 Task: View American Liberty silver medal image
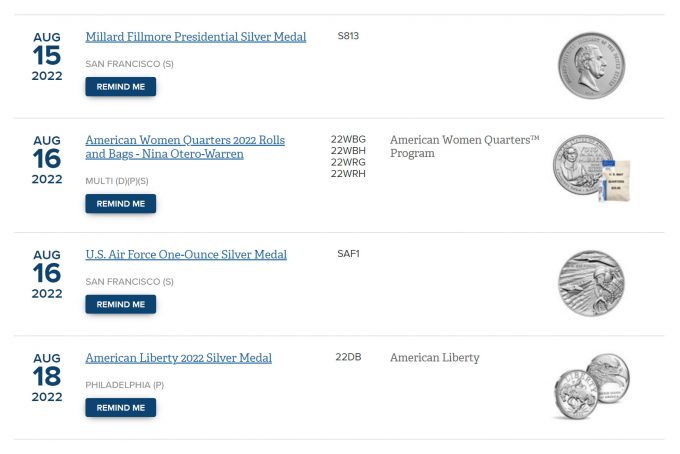(591, 386)
